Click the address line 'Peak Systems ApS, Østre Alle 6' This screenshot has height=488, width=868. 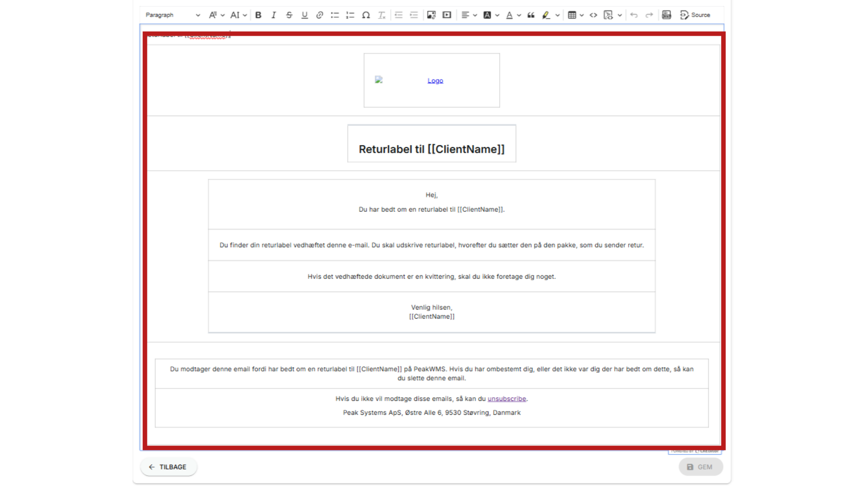coord(432,413)
